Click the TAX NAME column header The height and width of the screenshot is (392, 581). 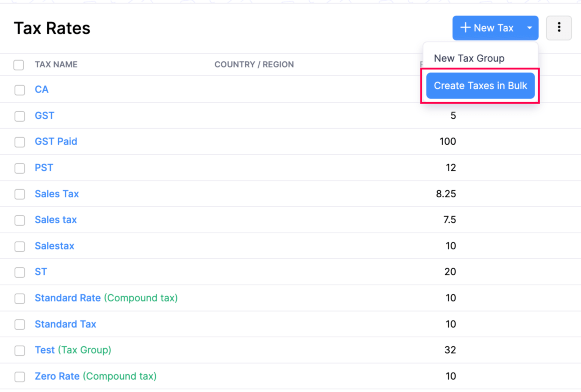(56, 64)
